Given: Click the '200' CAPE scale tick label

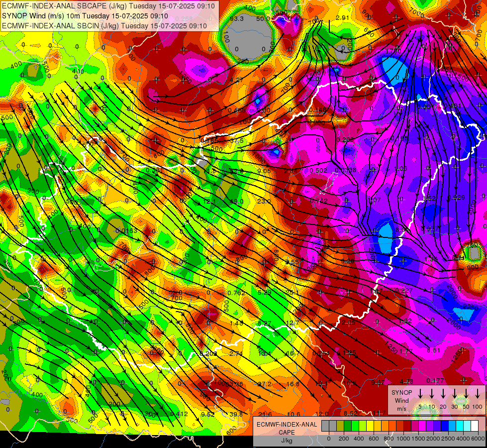Looking at the screenshot, I should 344,439.
